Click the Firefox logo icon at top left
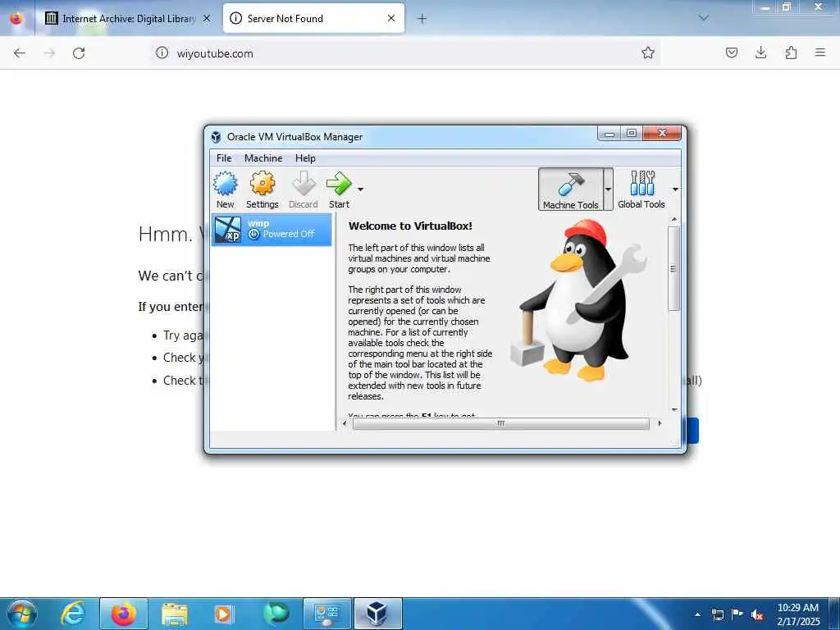Viewport: 840px width, 630px height. 16,18
